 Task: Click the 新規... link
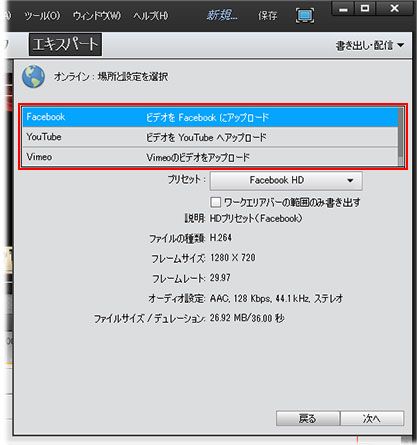tap(222, 15)
